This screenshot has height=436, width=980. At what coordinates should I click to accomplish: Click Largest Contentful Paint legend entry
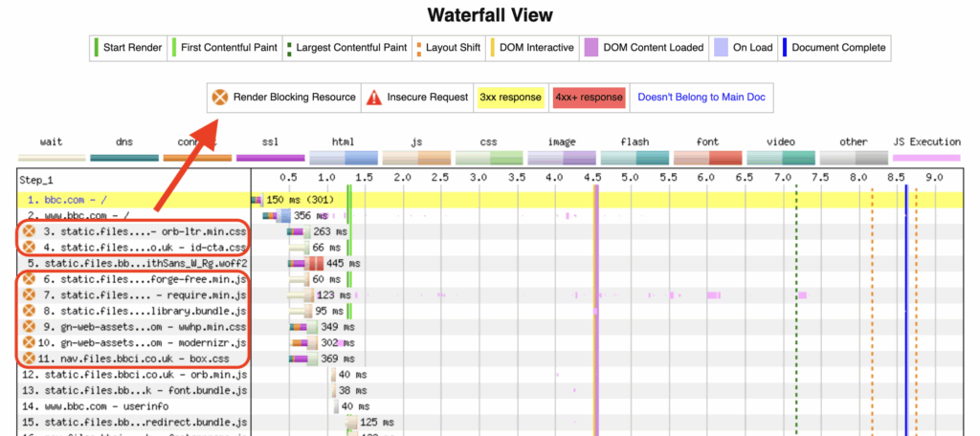[x=345, y=48]
